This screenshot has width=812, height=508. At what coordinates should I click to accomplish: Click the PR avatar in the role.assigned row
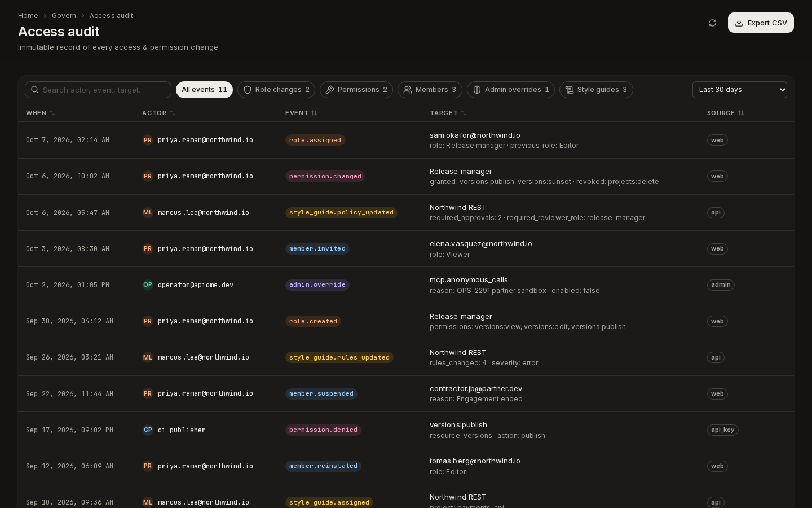[148, 140]
